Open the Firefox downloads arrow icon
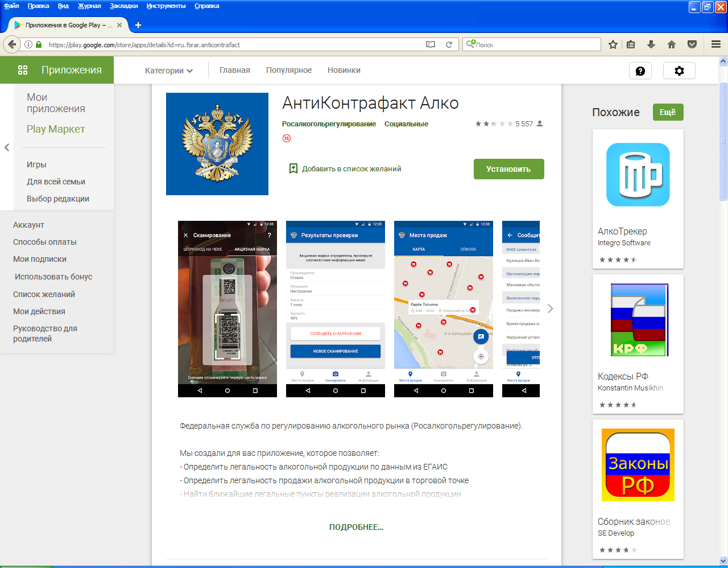The image size is (728, 568). pos(651,44)
